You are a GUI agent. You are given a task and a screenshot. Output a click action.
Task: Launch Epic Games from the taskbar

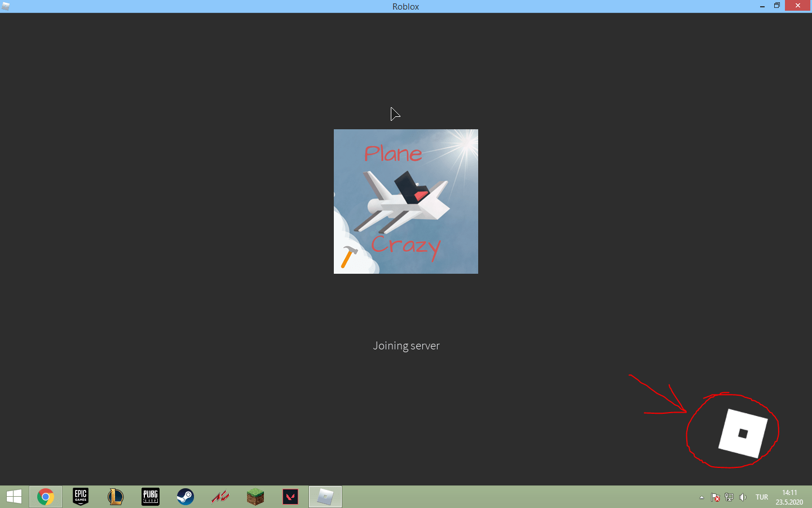tap(81, 497)
